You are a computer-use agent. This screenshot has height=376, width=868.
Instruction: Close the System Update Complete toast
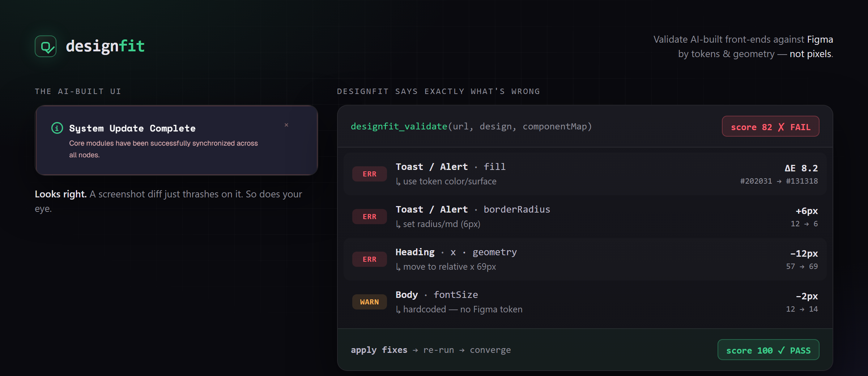click(x=286, y=125)
